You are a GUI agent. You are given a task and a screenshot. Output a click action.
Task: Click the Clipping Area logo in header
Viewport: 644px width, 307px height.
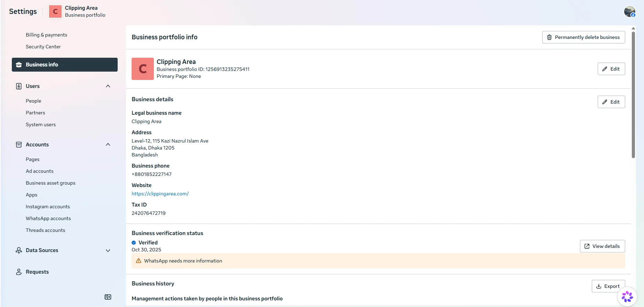click(x=55, y=11)
